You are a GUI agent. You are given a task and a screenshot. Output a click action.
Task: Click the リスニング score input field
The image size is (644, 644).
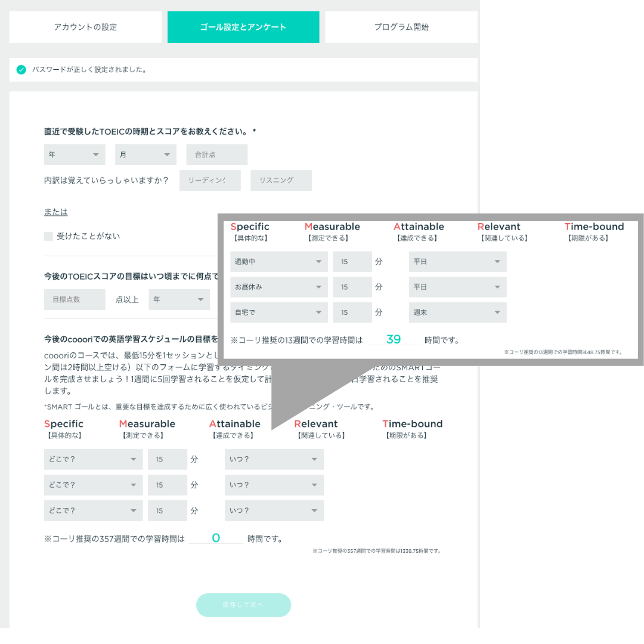coord(281,181)
